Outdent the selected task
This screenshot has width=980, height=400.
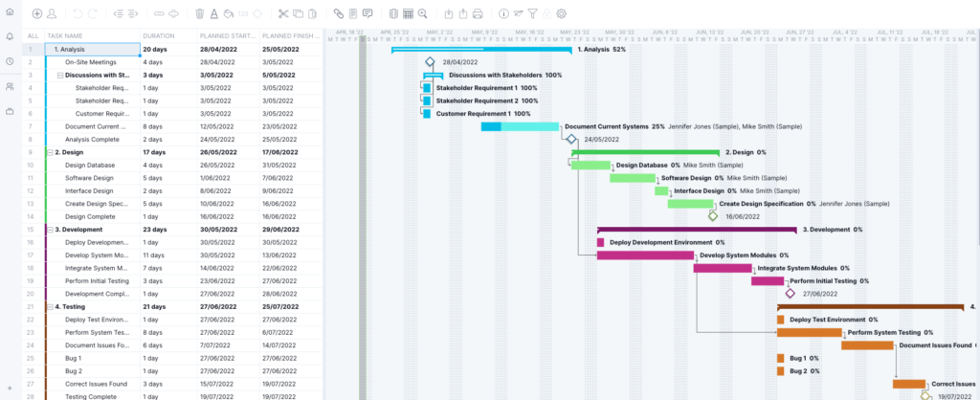[119, 14]
